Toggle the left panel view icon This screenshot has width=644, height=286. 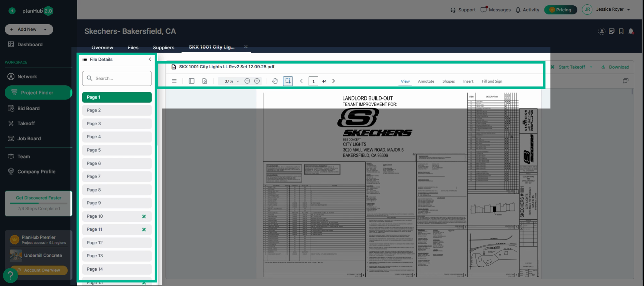[x=192, y=81]
